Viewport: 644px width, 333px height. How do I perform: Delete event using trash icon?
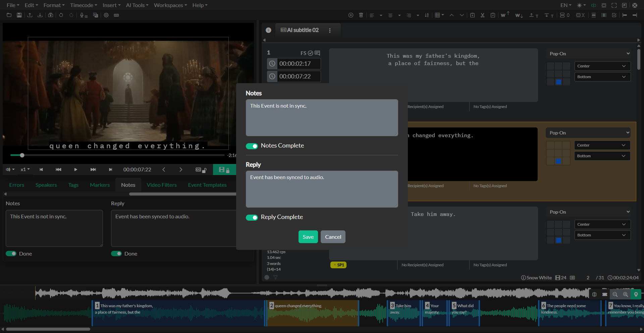361,15
